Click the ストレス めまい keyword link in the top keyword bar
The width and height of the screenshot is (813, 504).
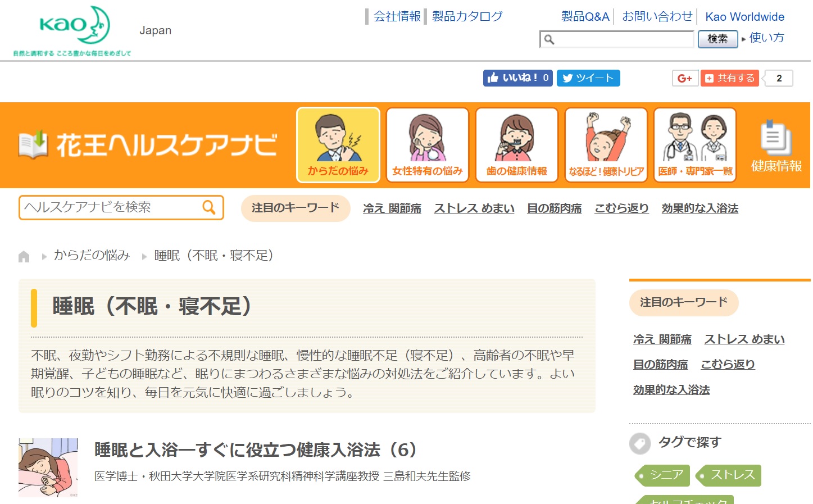[474, 208]
